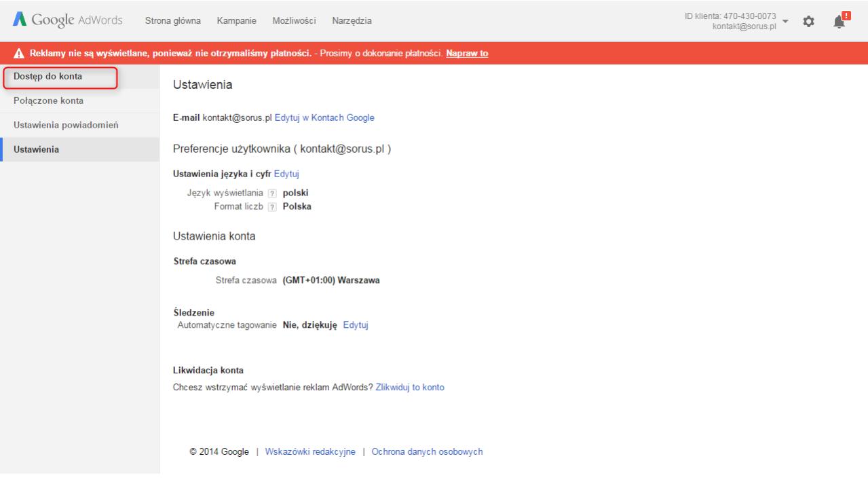Click Zlikwiduj to konto link

tap(410, 388)
